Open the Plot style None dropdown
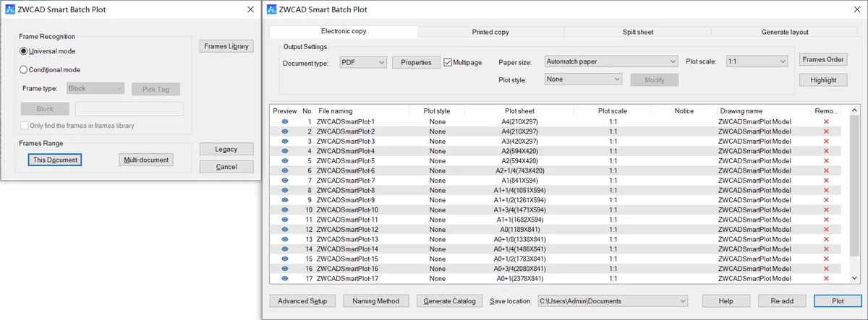 pos(583,79)
